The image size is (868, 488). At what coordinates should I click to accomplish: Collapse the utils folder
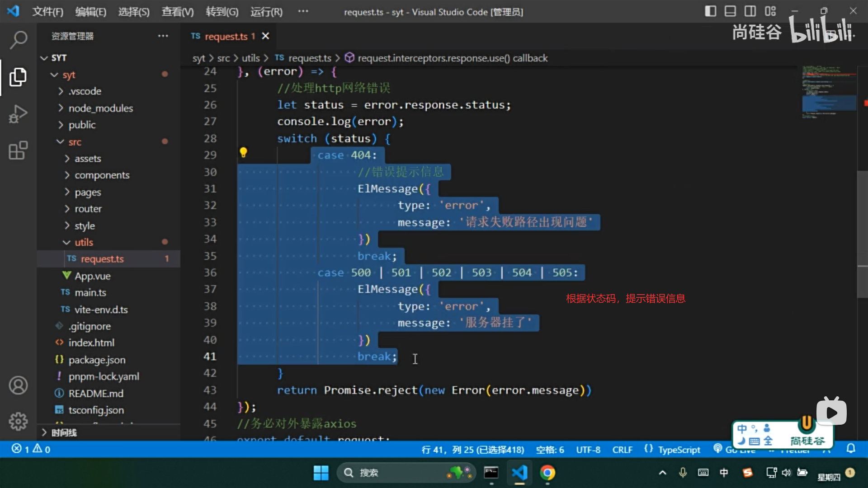tap(84, 243)
